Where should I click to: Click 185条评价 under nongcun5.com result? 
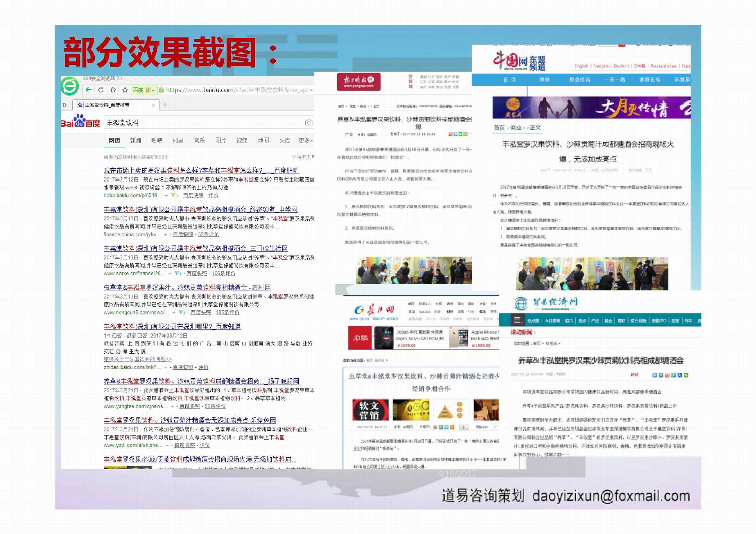coord(228,312)
